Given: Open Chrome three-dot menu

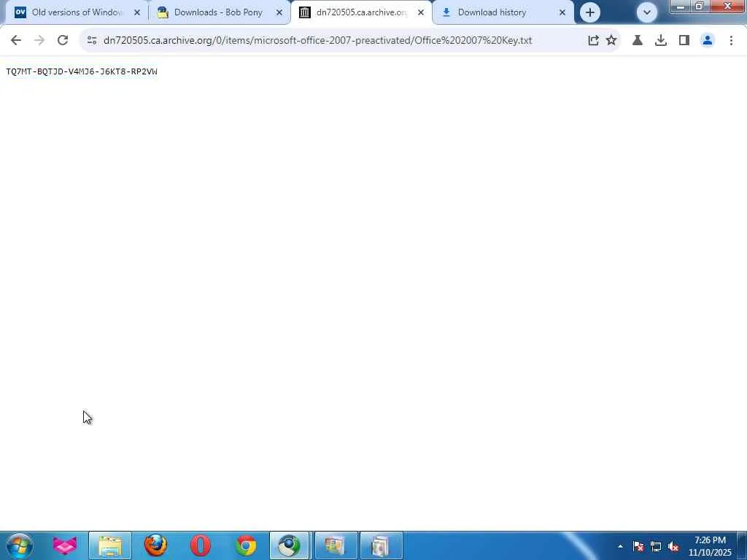Looking at the screenshot, I should (731, 41).
